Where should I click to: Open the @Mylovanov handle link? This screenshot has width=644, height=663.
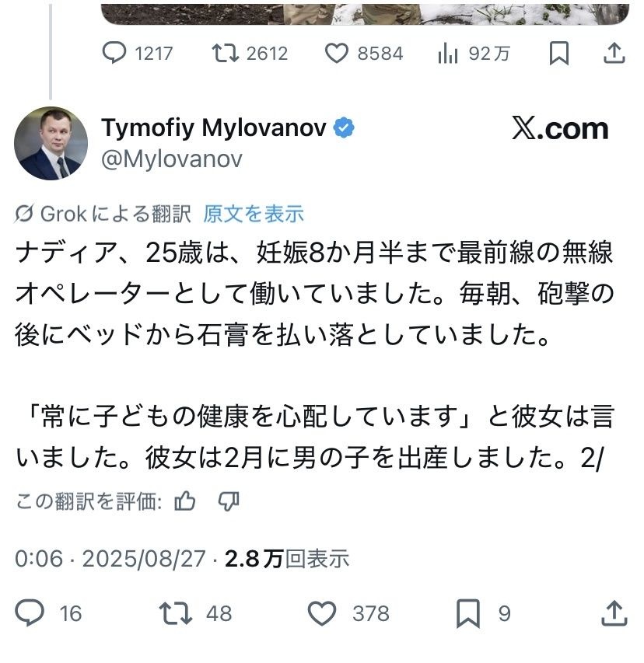(x=171, y=159)
